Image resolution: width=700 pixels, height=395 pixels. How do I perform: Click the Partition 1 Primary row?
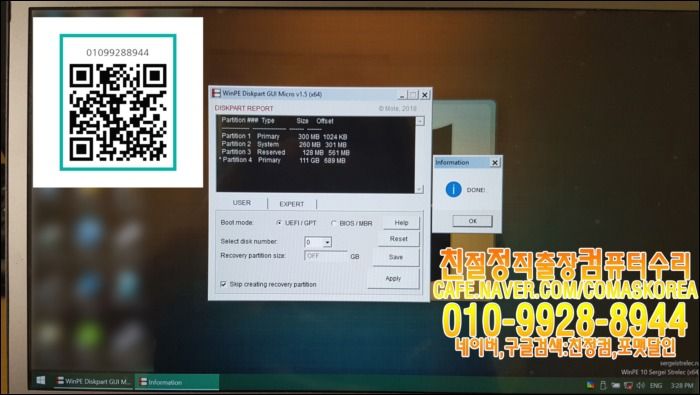284,137
